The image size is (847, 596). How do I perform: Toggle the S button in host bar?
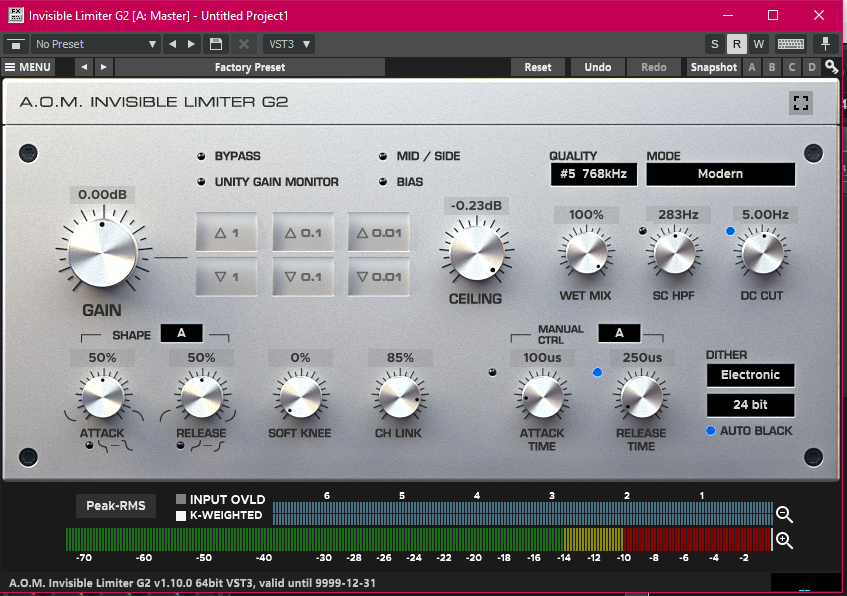[715, 44]
